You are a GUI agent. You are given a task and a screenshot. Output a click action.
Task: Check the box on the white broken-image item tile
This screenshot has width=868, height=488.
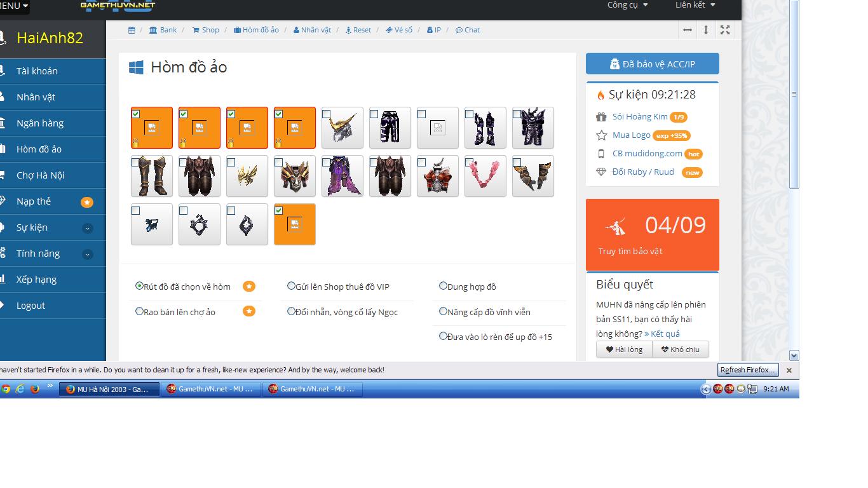pos(422,114)
